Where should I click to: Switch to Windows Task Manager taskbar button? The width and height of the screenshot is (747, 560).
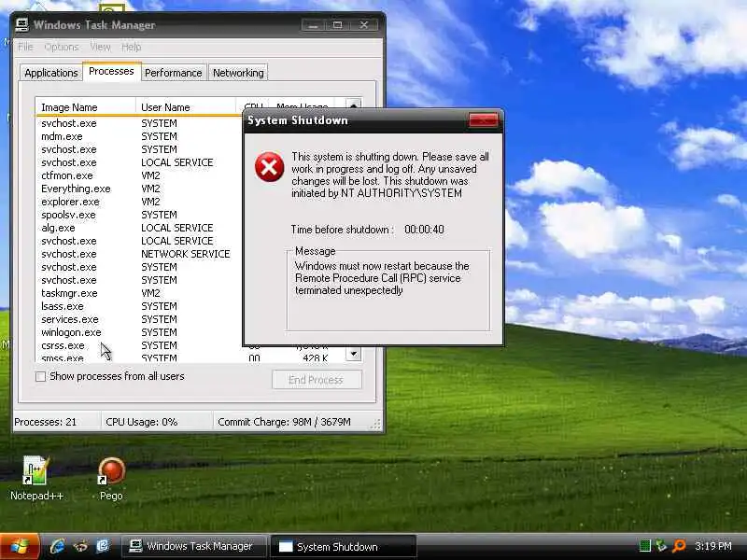(x=193, y=546)
